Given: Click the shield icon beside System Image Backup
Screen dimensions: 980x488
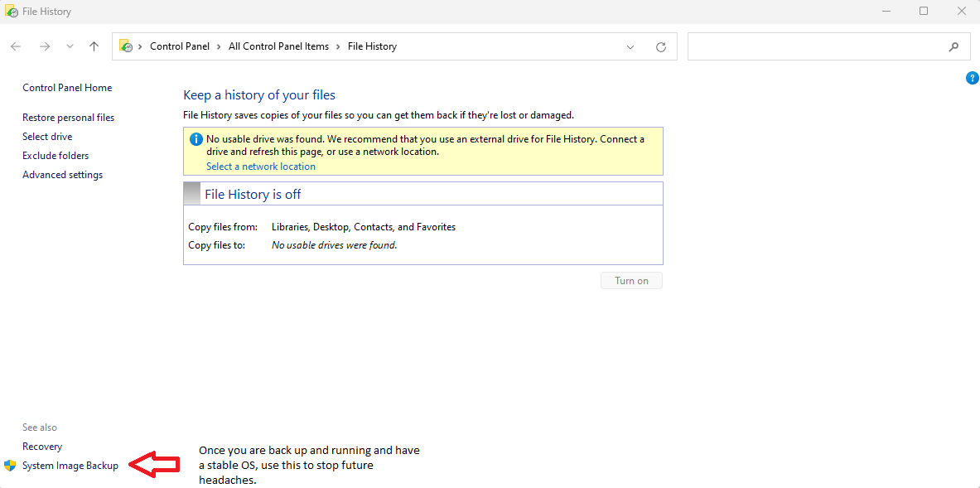Looking at the screenshot, I should (10, 466).
